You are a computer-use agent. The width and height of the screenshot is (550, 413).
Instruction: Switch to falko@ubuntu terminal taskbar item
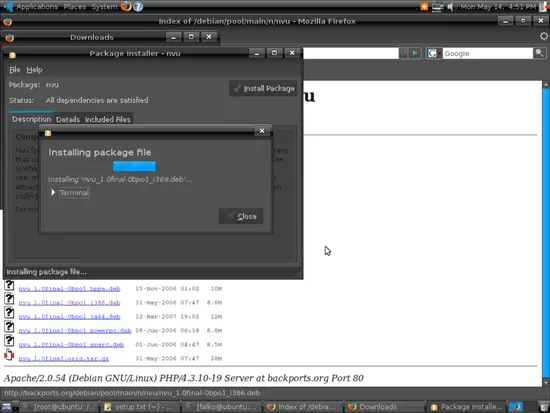pos(222,407)
